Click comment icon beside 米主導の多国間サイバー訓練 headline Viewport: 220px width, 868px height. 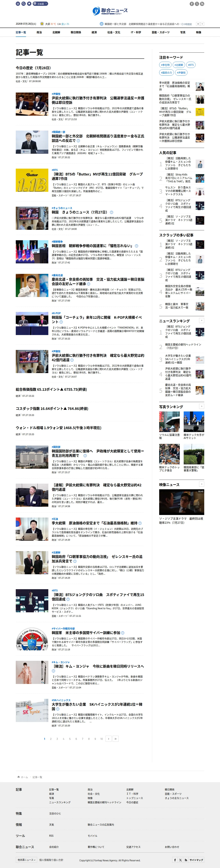(x=123, y=633)
